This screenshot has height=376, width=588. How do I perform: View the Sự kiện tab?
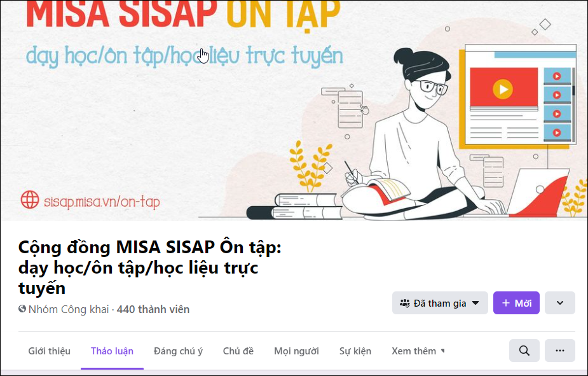[x=355, y=351]
